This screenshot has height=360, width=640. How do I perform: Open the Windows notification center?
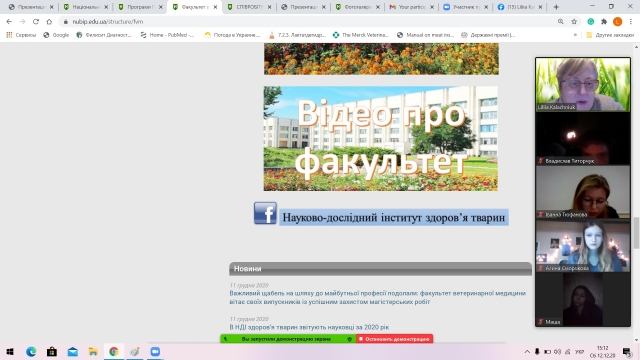[x=627, y=352]
